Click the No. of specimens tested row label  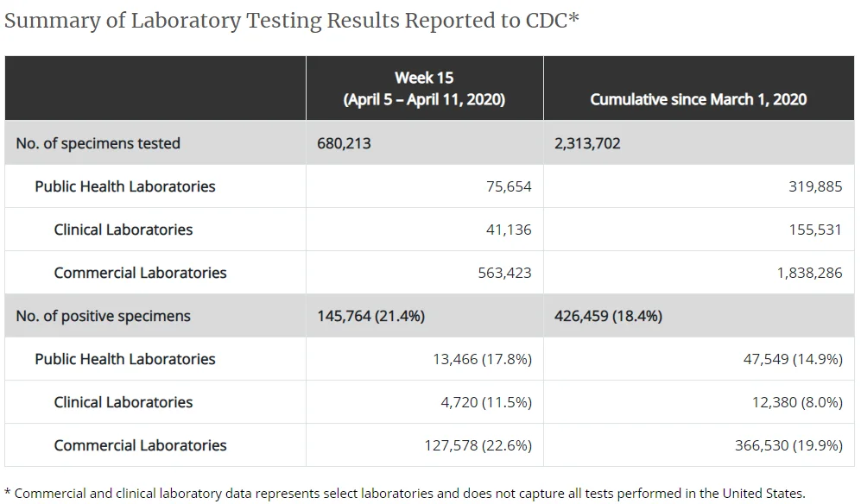coord(98,143)
